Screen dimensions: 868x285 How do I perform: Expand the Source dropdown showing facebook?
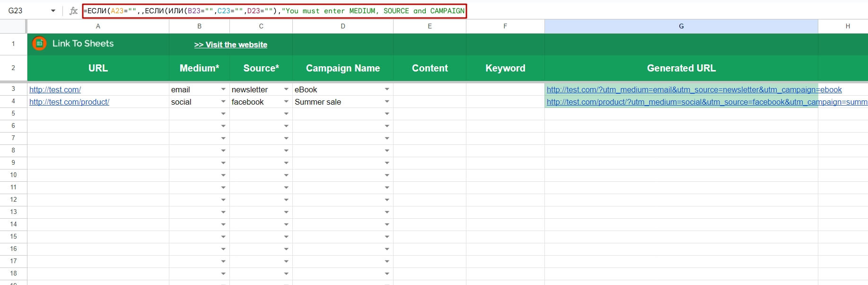(x=286, y=102)
